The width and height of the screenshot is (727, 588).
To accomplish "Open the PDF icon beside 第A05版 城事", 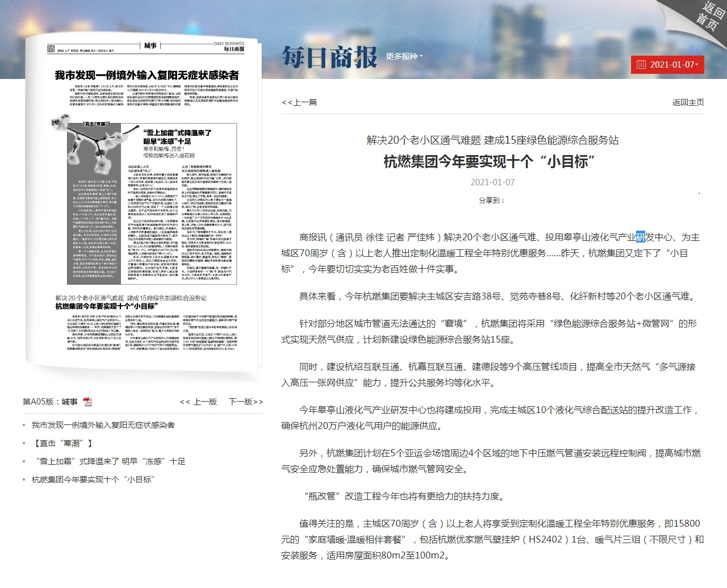I will (x=87, y=402).
